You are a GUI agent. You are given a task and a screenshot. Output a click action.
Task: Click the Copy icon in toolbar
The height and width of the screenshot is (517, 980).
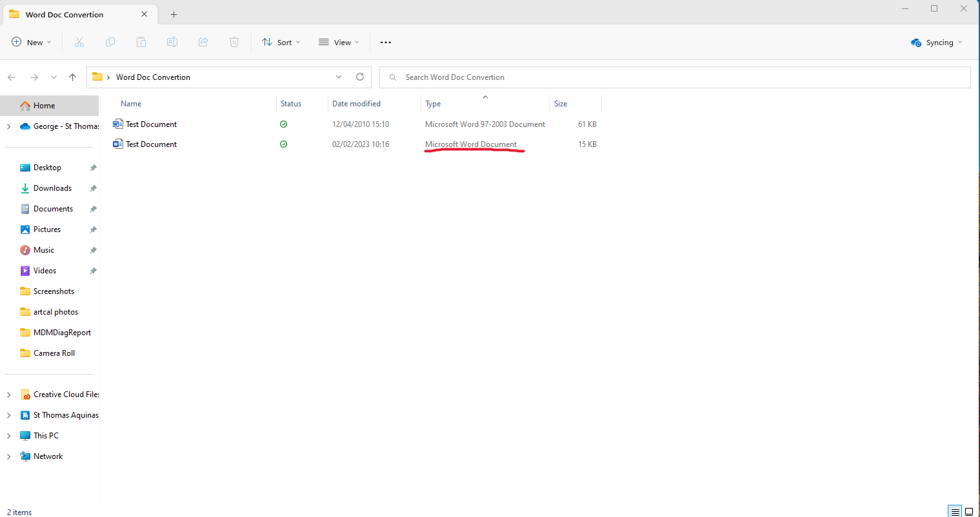tap(110, 43)
